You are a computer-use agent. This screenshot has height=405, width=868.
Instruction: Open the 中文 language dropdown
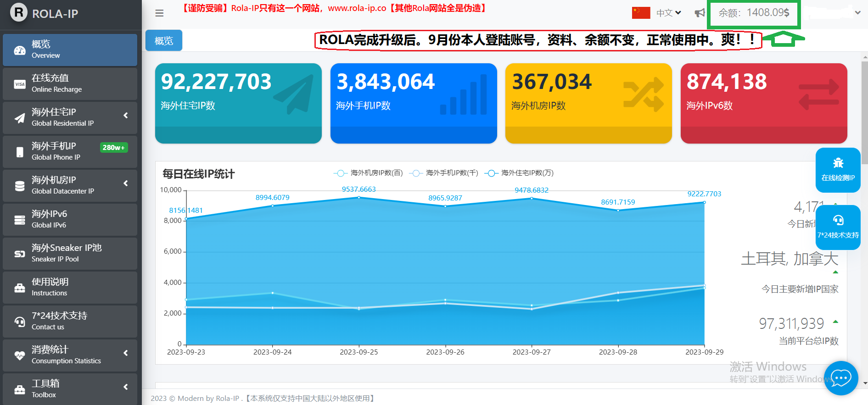pos(669,13)
